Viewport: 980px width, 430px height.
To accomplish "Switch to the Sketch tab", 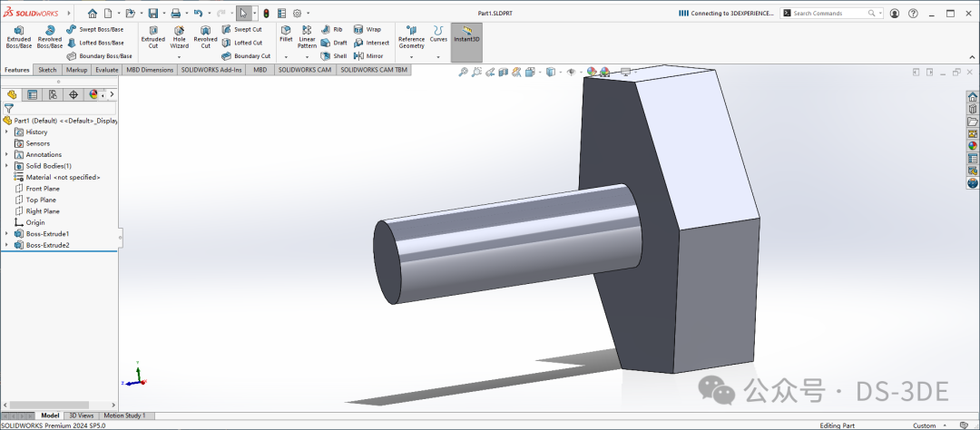I will [47, 70].
